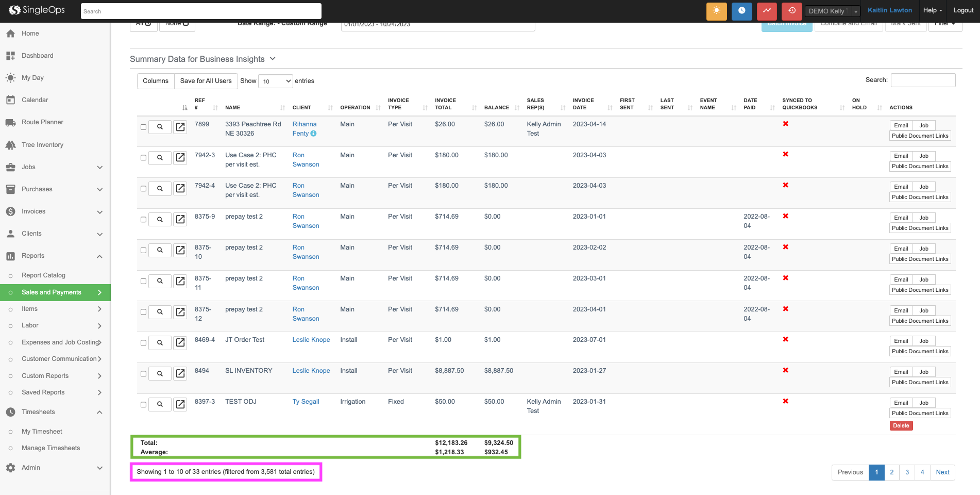Click the red history clock icon
This screenshot has width=980, height=495.
tap(791, 11)
